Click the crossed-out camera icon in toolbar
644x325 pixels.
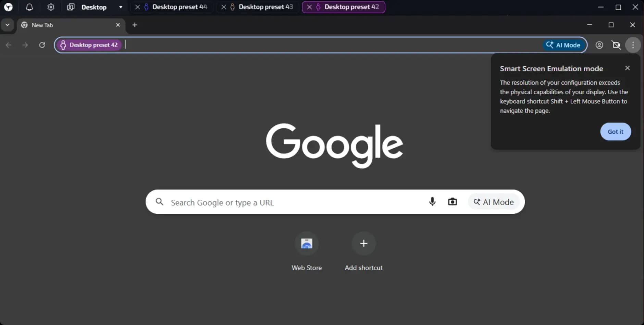click(616, 45)
